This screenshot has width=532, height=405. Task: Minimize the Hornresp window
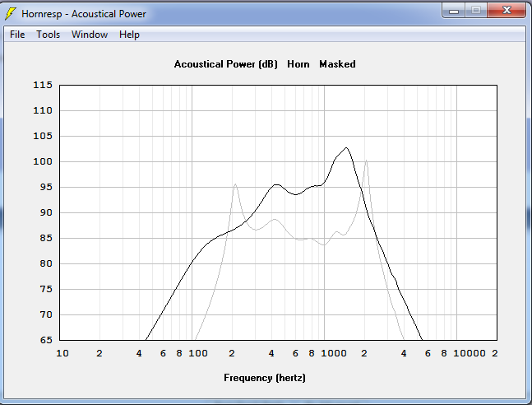pos(454,11)
